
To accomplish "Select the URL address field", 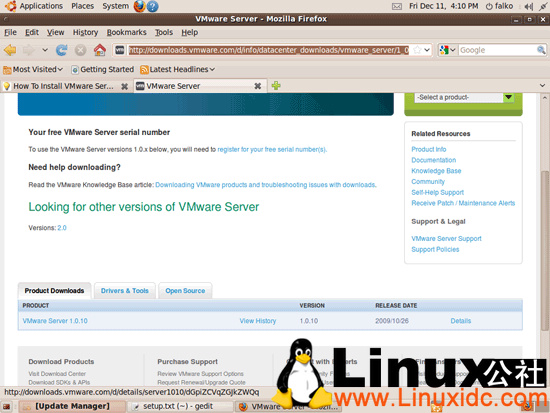I will (x=268, y=50).
